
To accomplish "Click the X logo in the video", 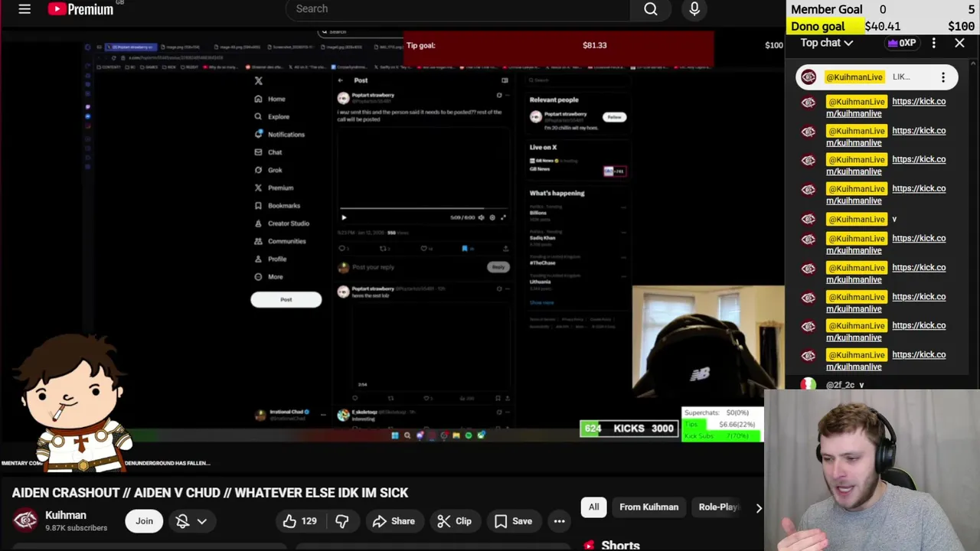I will (x=258, y=81).
